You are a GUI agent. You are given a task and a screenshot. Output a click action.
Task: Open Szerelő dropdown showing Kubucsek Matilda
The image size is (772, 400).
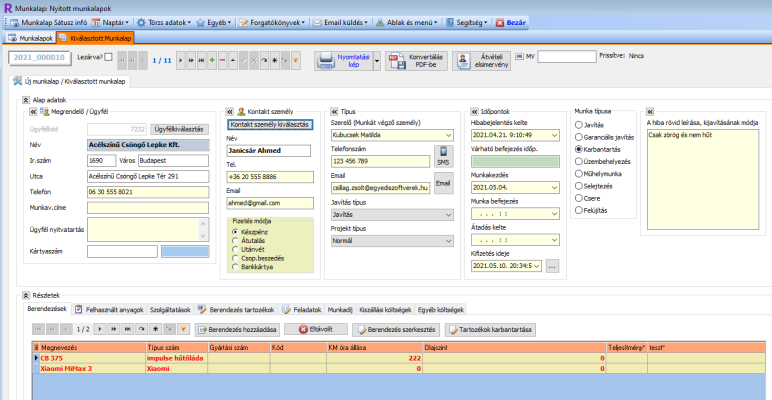[448, 135]
